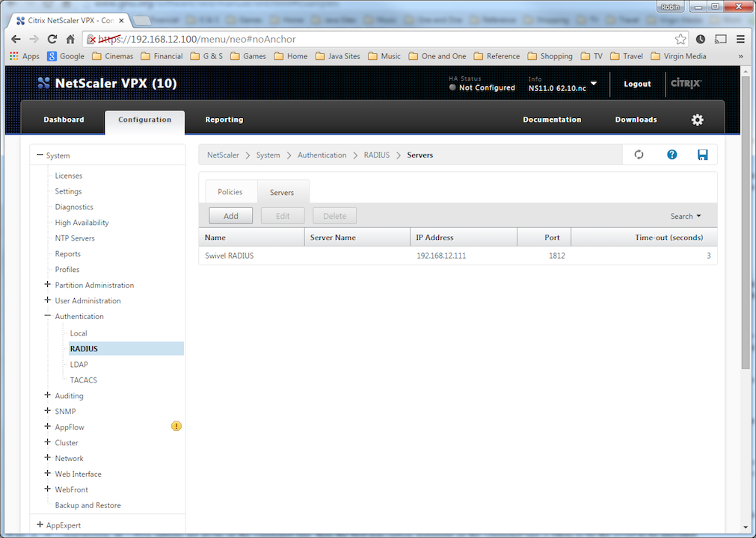Switch to the Policies tab
Image resolution: width=756 pixels, height=538 pixels.
[x=230, y=192]
